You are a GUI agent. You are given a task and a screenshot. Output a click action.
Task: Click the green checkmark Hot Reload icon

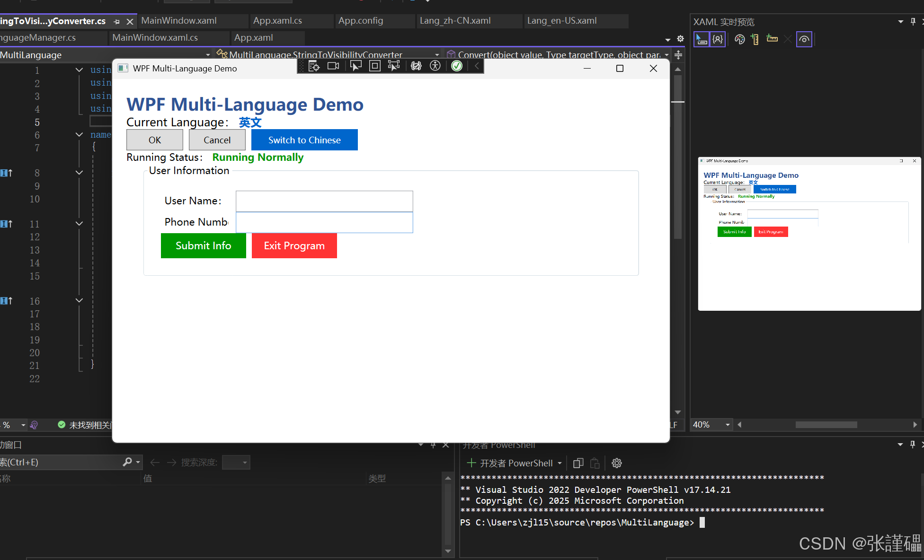[457, 66]
